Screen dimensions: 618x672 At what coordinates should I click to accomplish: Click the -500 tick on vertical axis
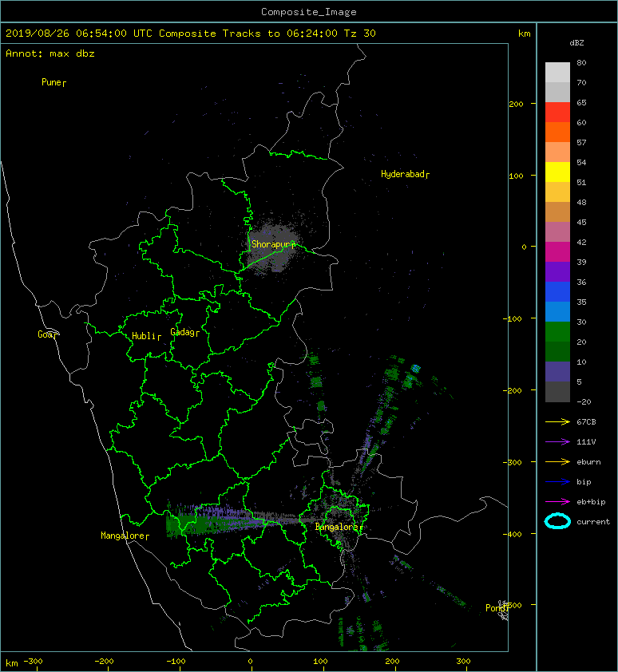pyautogui.click(x=513, y=605)
